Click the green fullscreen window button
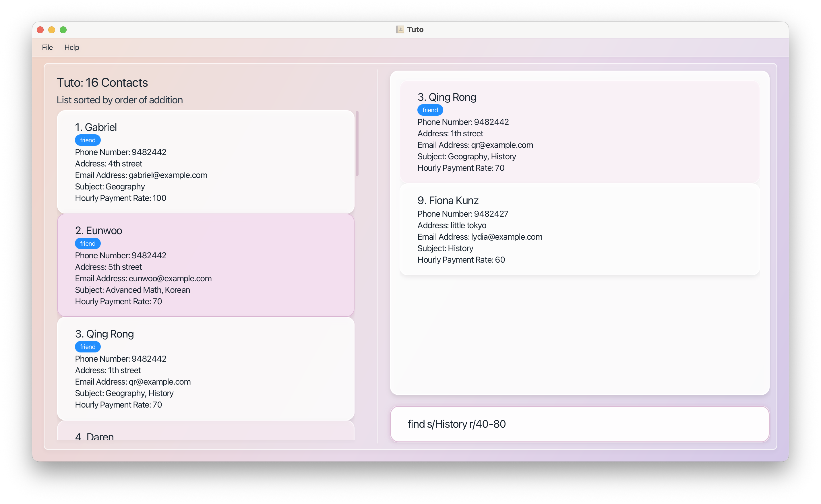Viewport: 821px width, 504px height. (63, 30)
